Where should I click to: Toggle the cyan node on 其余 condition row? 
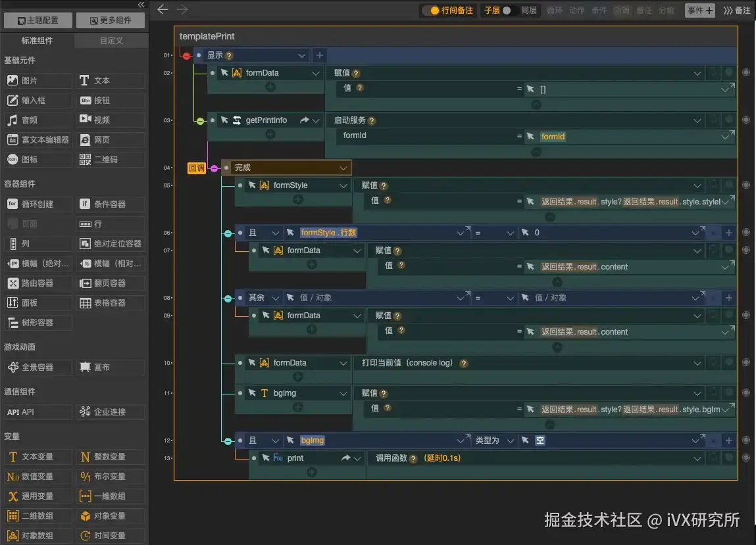pos(228,298)
